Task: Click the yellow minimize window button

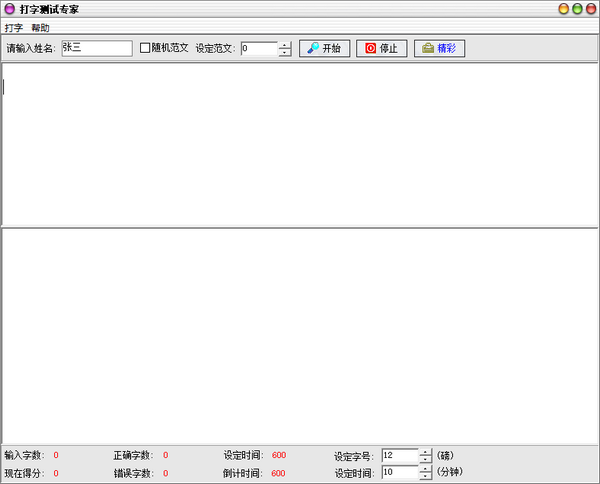Action: [564, 9]
